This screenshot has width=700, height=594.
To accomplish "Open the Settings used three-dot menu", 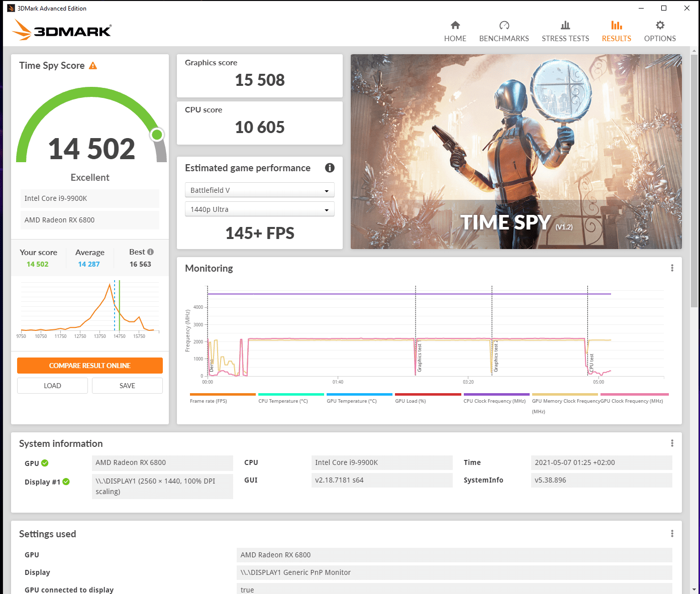I will [672, 534].
